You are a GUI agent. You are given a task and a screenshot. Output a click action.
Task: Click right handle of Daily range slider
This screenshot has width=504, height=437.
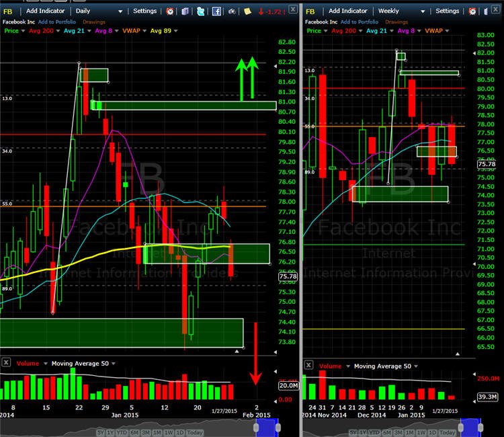pyautogui.click(x=278, y=428)
